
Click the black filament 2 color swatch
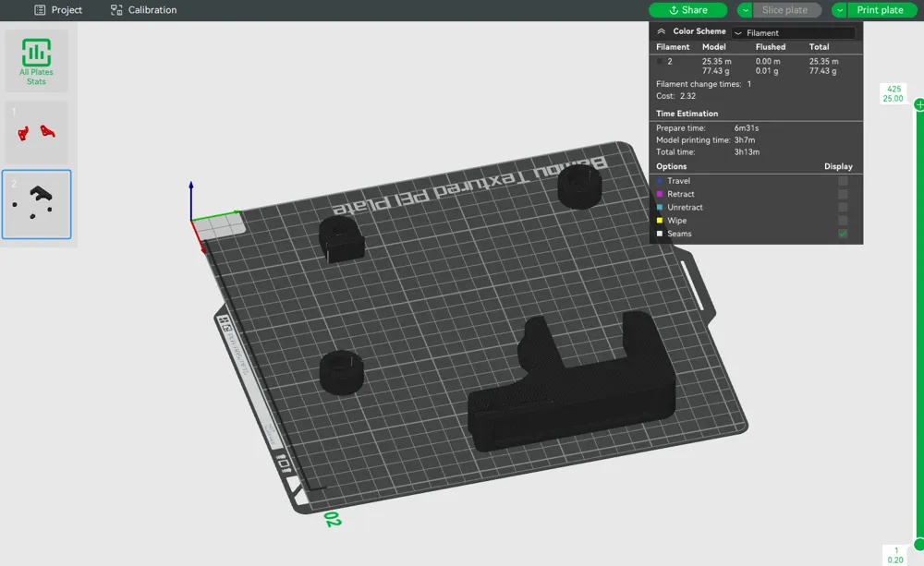660,62
